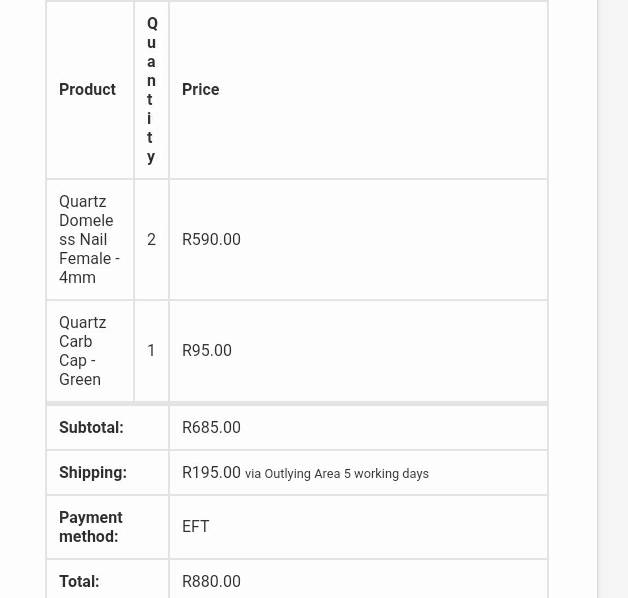Image resolution: width=628 pixels, height=598 pixels.
Task: Click quantity 2 for Domeless Nail
Action: [151, 240]
